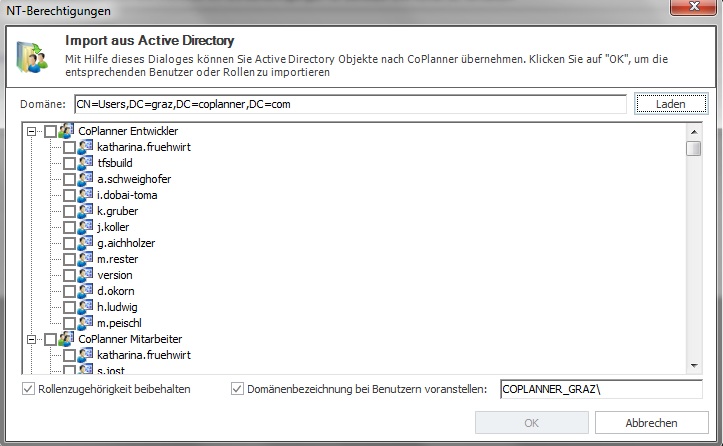Click the user icon beside g.aichholzer
723x446 pixels.
pyautogui.click(x=85, y=243)
